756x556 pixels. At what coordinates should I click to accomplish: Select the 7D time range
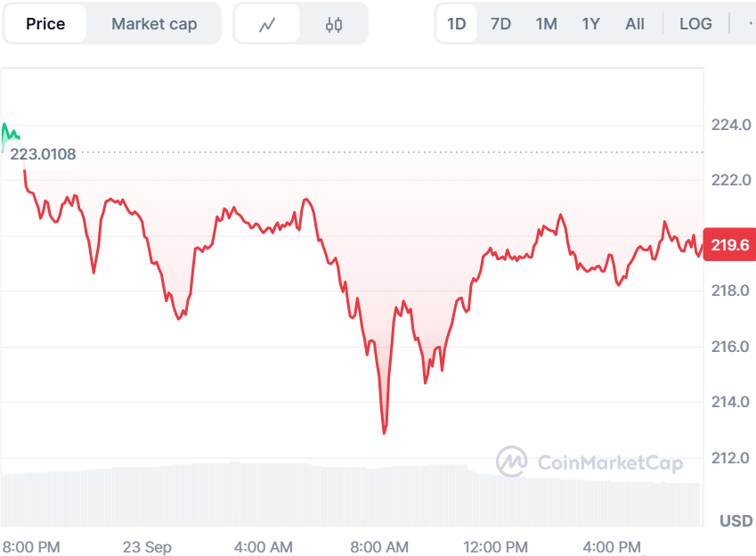(501, 24)
